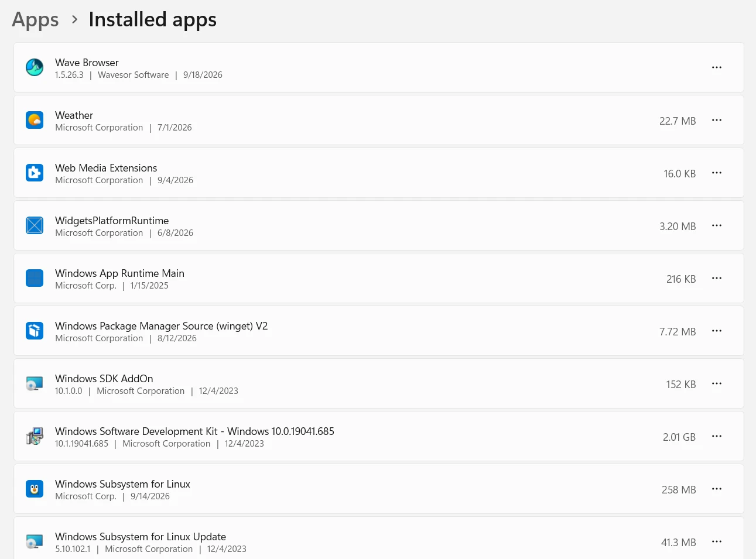Open more options for Windows Software Development Kit
756x559 pixels.
pyautogui.click(x=717, y=436)
